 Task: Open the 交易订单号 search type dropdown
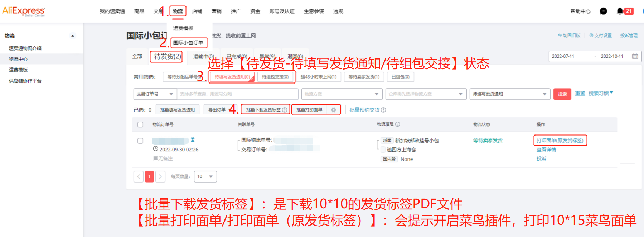click(x=155, y=94)
